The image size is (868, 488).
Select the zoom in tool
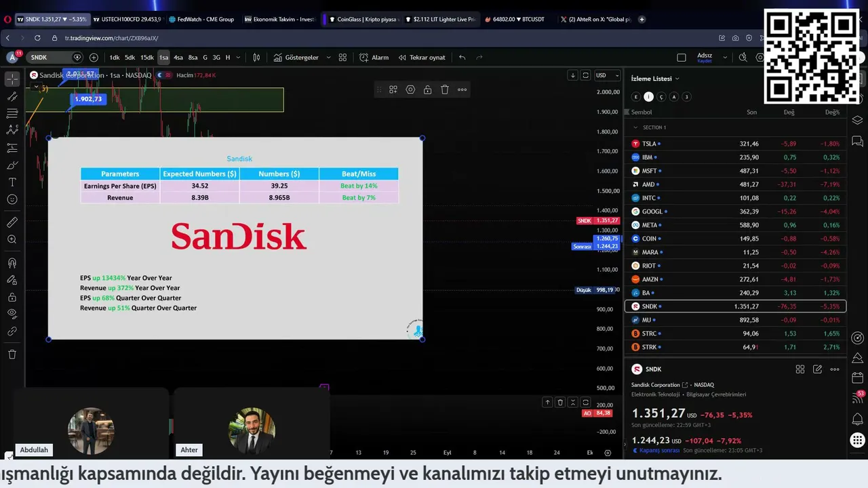click(12, 239)
